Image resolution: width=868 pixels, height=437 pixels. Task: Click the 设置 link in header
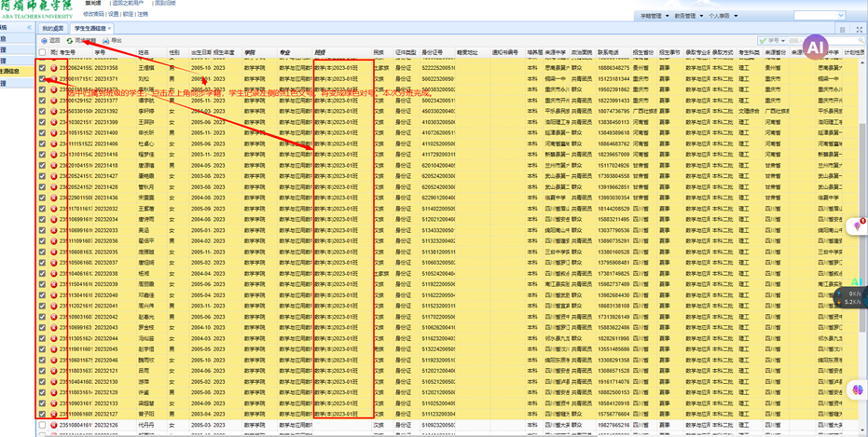pos(113,14)
